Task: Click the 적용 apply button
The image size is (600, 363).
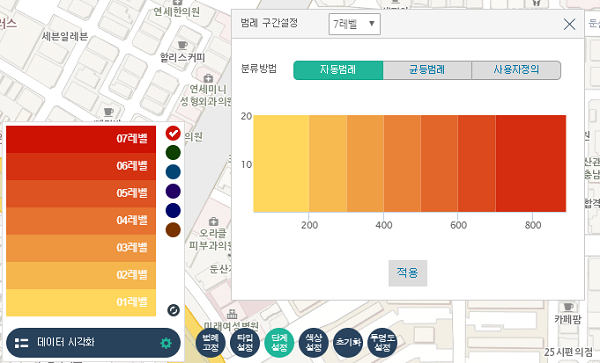Action: 408,273
